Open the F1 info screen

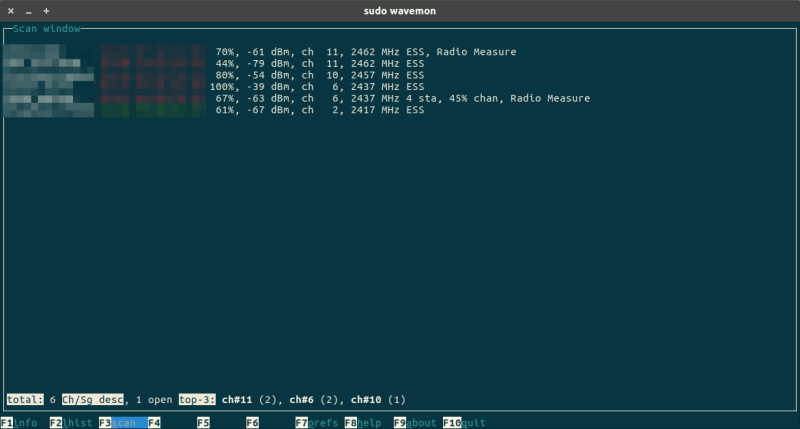[x=20, y=423]
